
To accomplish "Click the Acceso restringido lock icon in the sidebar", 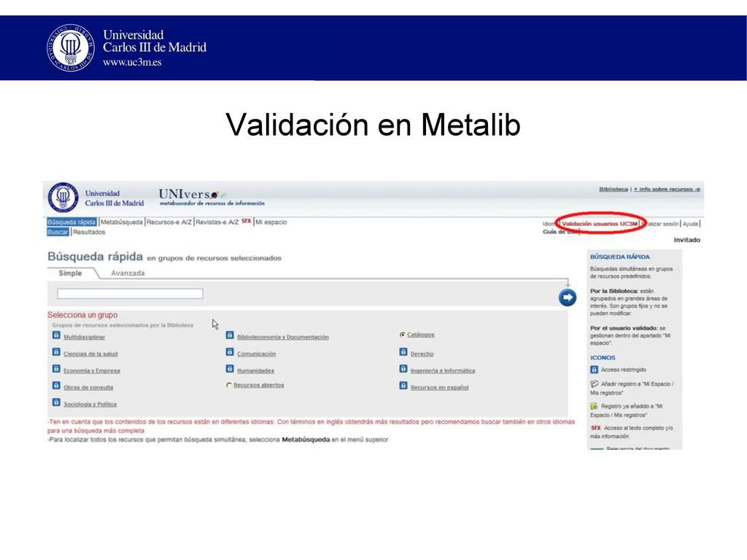I will (594, 370).
